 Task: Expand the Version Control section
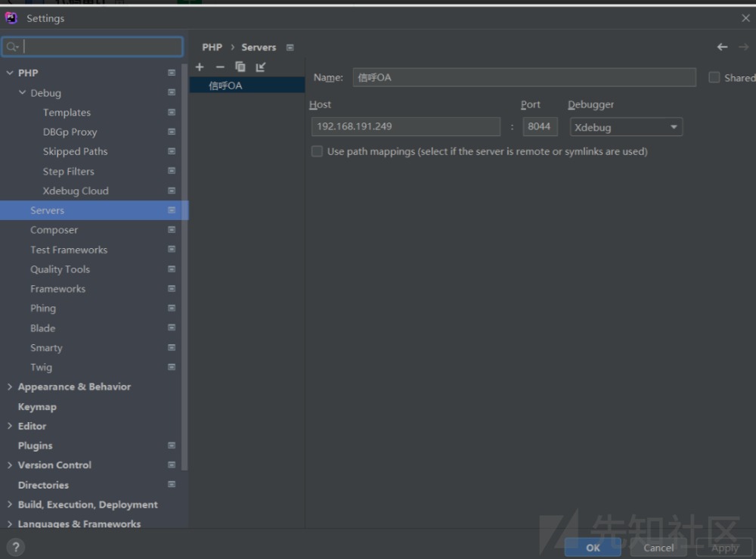(10, 465)
